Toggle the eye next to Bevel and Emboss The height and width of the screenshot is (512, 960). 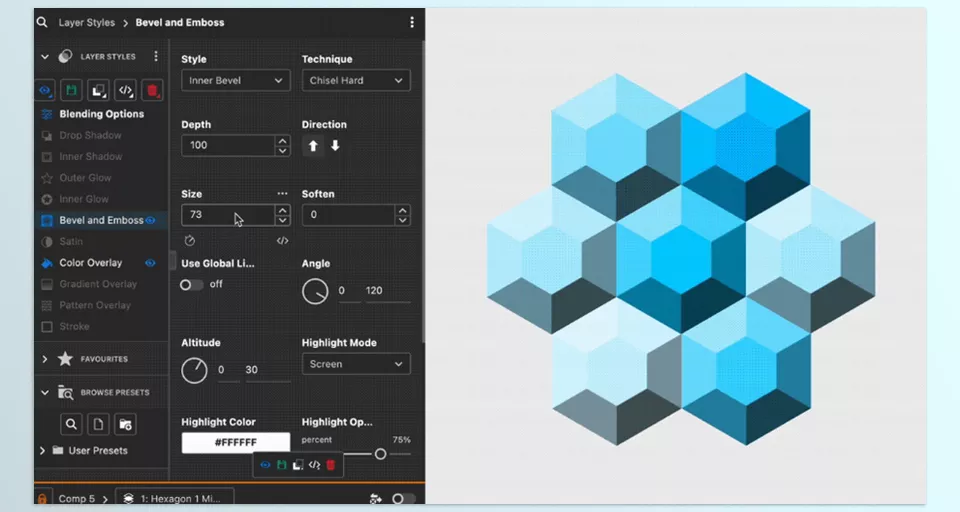coord(151,220)
